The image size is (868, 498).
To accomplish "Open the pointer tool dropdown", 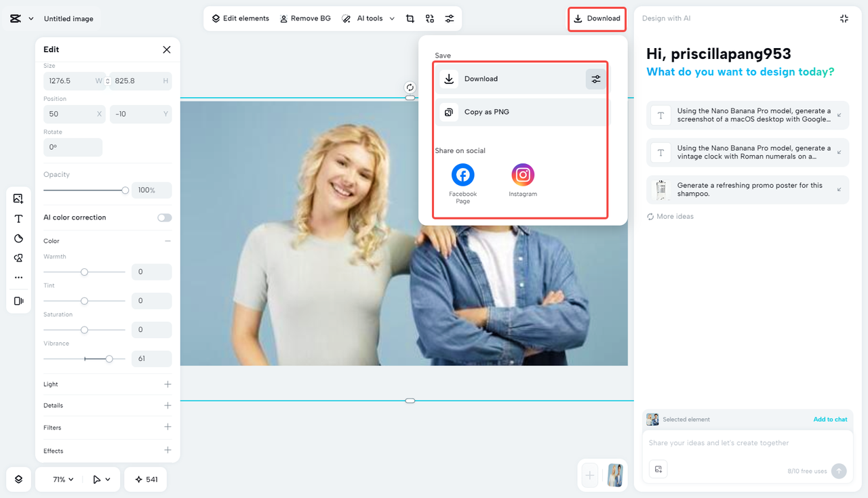I will [102, 479].
